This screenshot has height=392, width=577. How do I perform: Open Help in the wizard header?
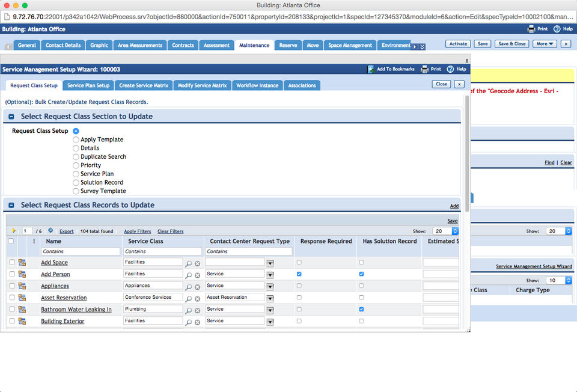tap(456, 69)
